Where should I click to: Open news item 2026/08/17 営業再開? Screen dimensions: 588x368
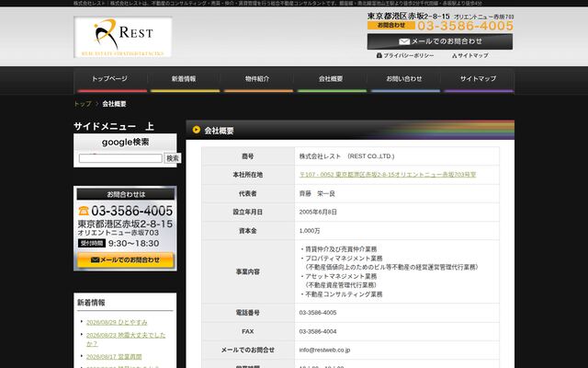click(114, 356)
